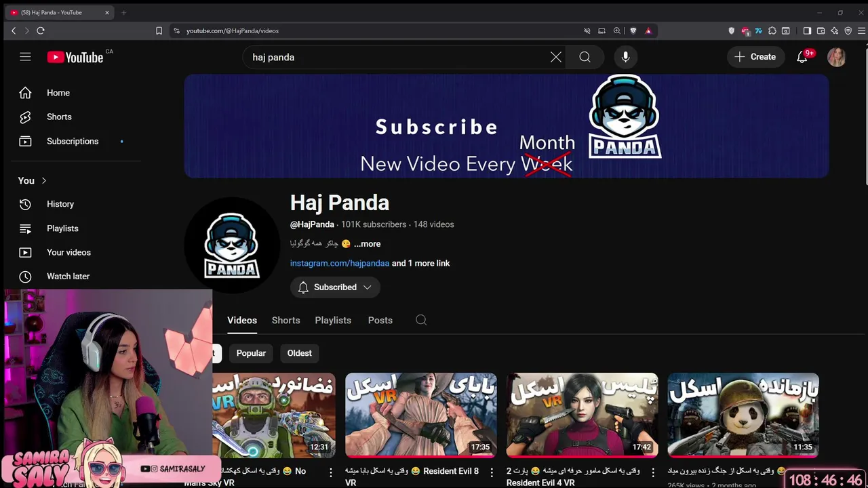Search within channel using magnifier icon
The height and width of the screenshot is (488, 868).
[421, 320]
